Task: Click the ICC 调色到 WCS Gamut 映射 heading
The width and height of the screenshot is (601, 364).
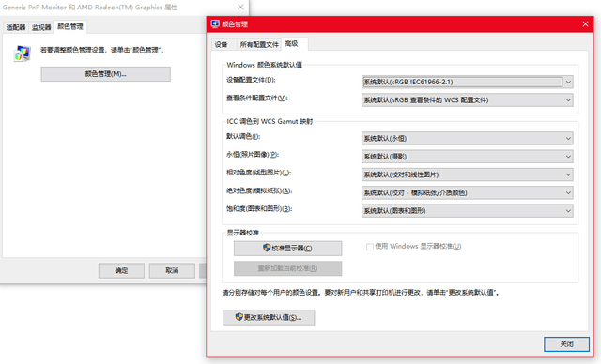Action: click(270, 121)
